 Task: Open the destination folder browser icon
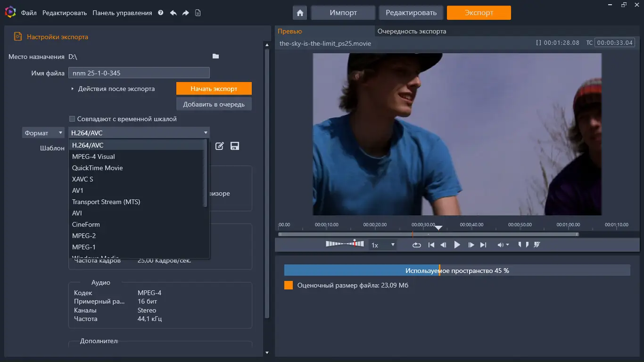point(215,56)
